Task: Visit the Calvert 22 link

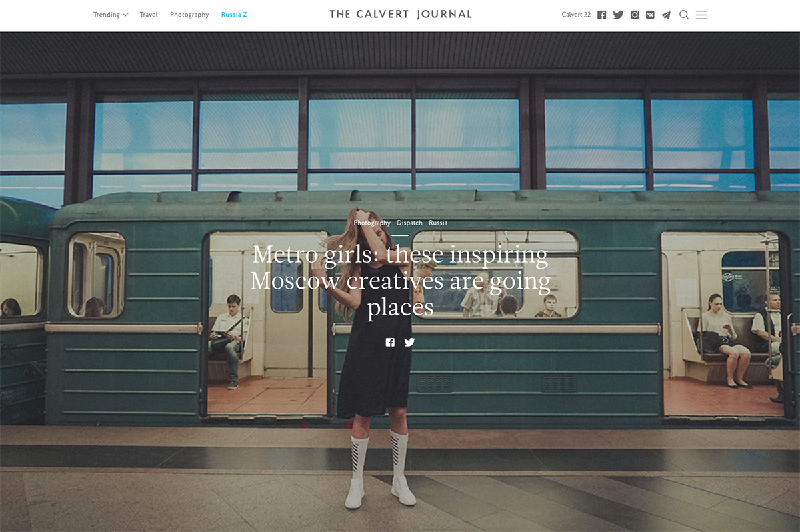Action: tap(576, 15)
